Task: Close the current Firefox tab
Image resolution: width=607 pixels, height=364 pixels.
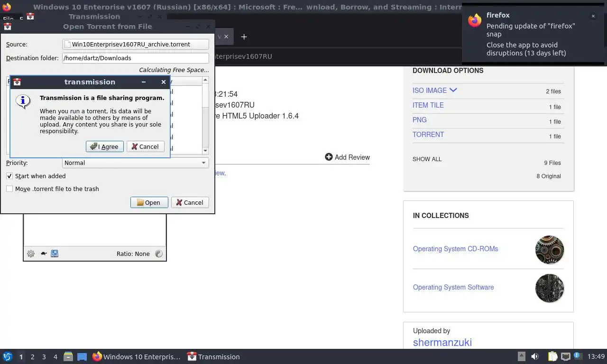Action: tap(226, 36)
